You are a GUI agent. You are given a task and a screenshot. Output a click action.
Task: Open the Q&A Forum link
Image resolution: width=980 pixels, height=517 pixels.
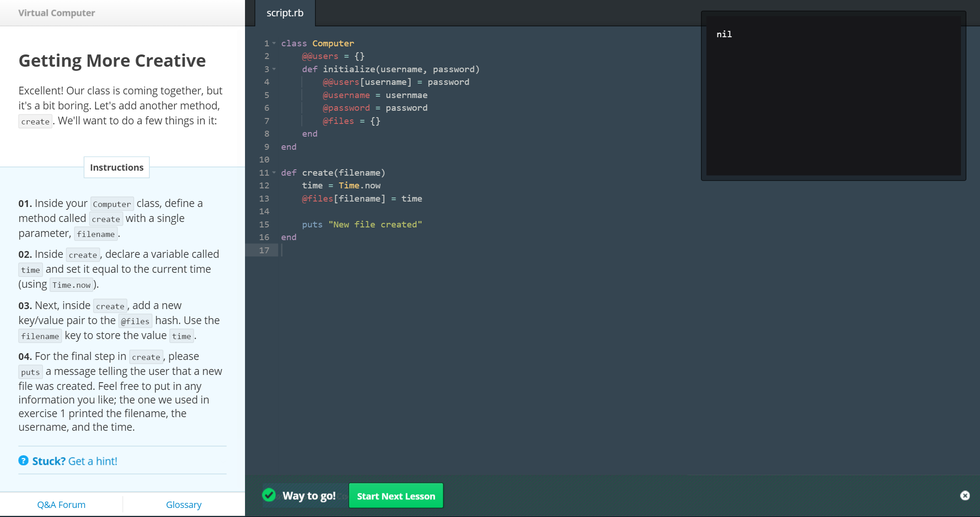tap(61, 505)
